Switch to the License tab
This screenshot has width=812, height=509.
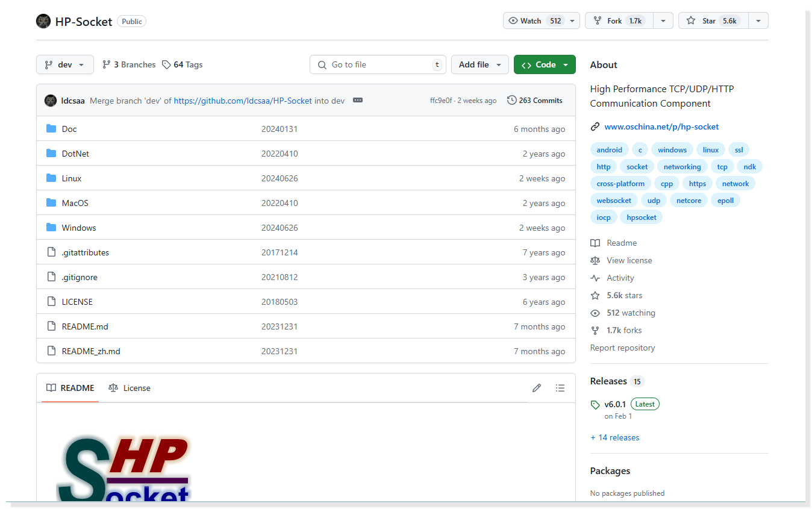[130, 388]
